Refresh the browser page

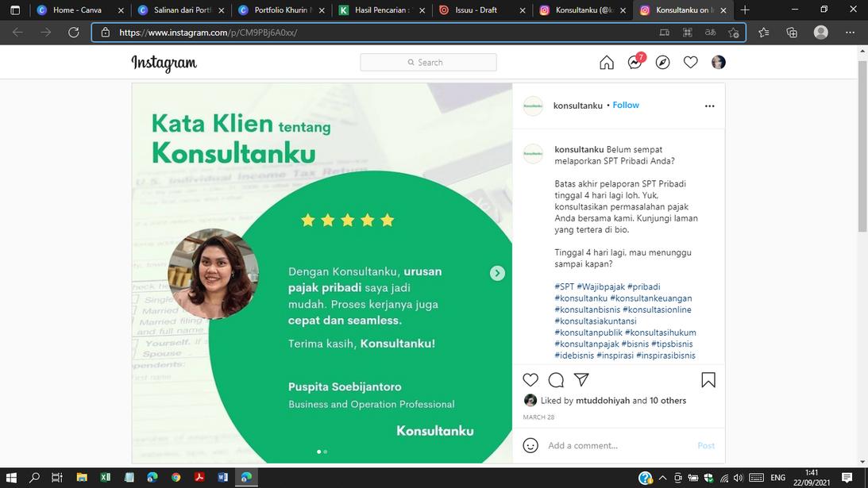74,33
